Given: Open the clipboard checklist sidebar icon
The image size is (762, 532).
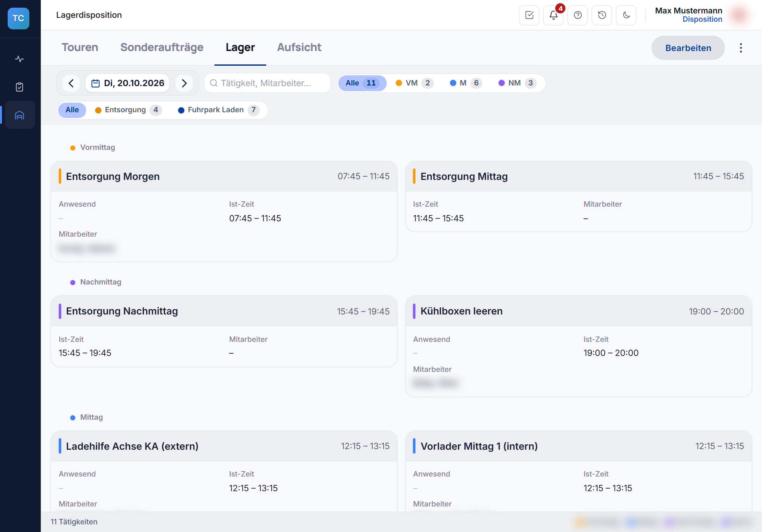Looking at the screenshot, I should pyautogui.click(x=19, y=87).
